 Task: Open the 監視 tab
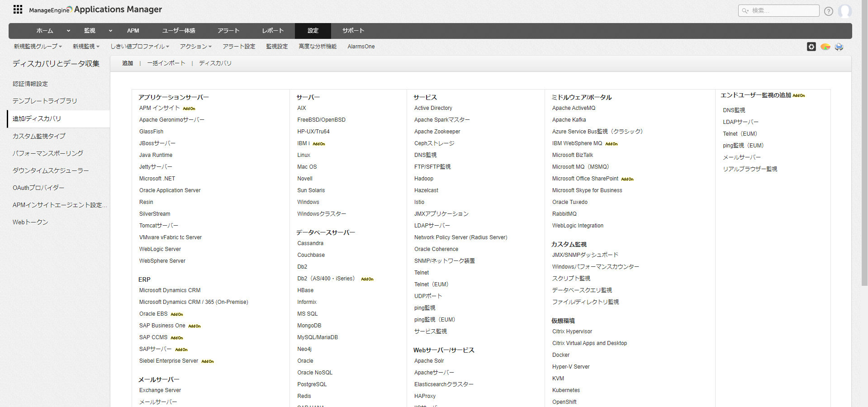click(x=90, y=31)
